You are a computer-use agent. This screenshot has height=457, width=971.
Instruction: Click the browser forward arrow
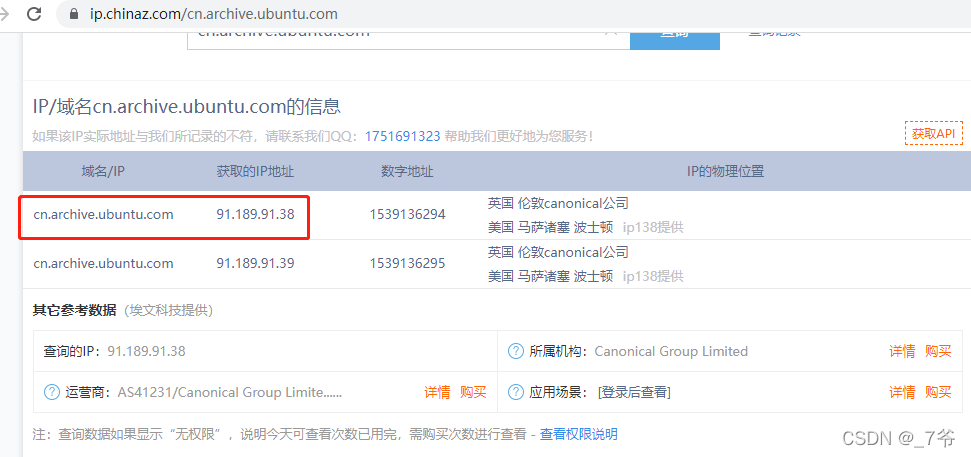click(4, 13)
